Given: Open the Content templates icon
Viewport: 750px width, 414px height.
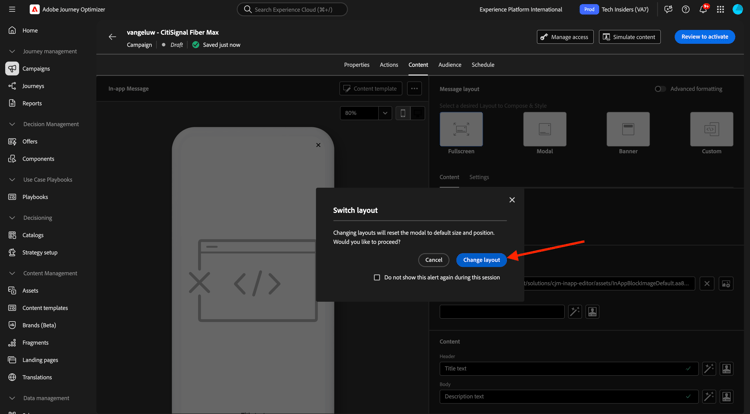Looking at the screenshot, I should 12,308.
